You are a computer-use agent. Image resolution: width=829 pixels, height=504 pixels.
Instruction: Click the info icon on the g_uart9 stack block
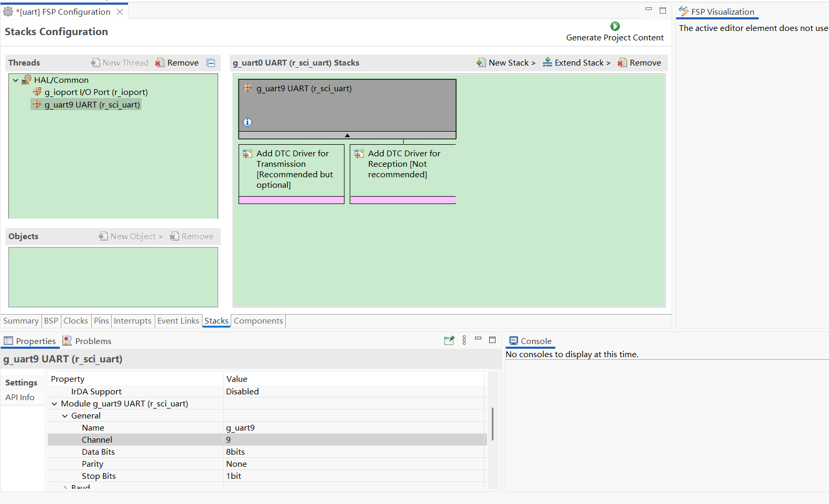point(247,122)
